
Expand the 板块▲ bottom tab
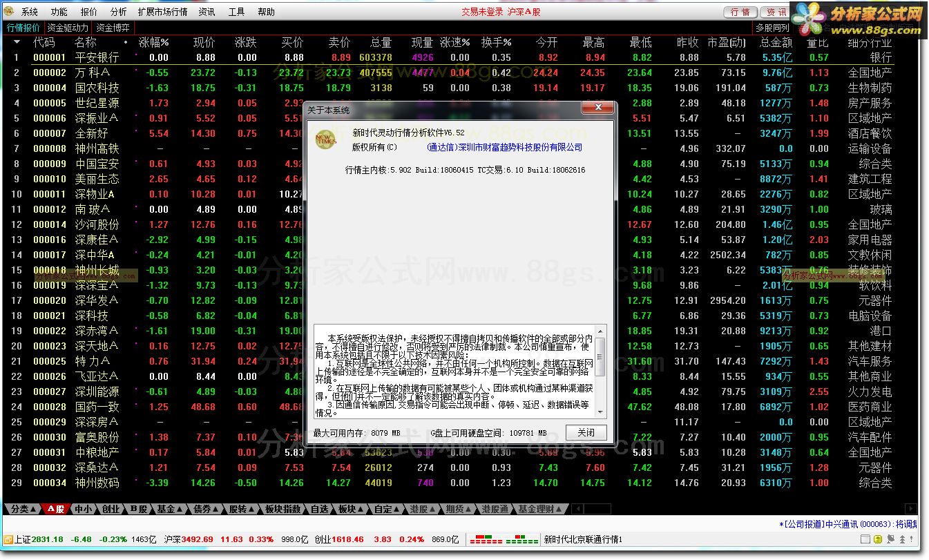[x=351, y=509]
